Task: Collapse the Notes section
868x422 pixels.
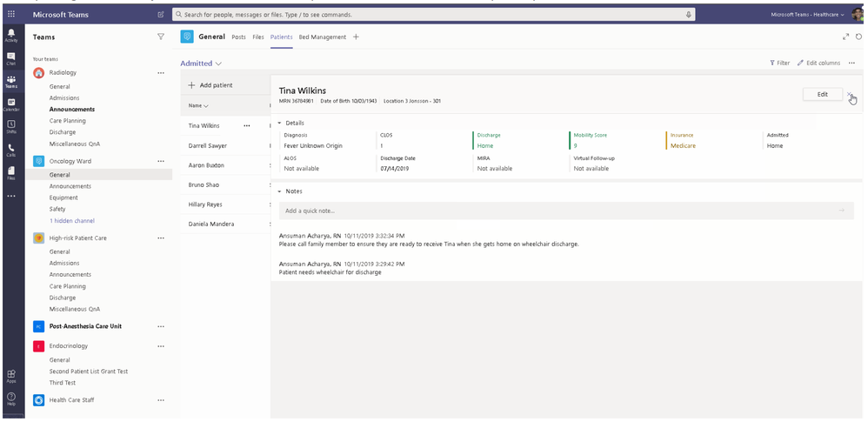Action: 279,191
